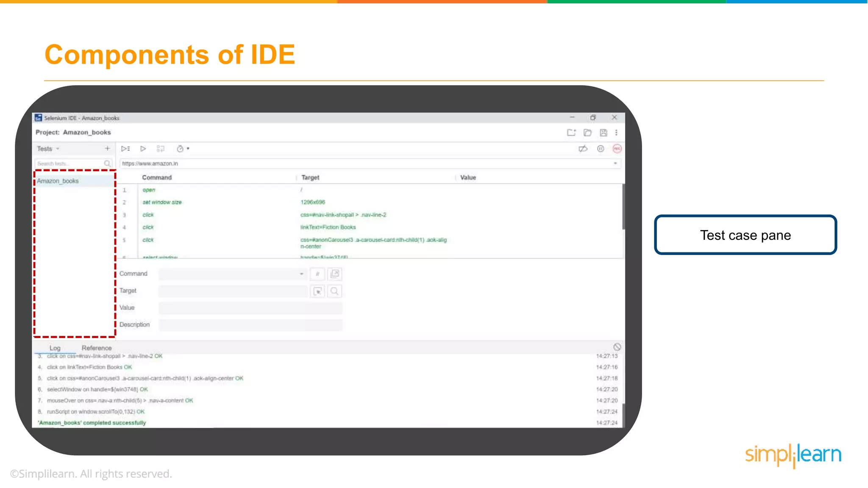The width and height of the screenshot is (868, 488).
Task: Open the three-dot more options menu
Action: (616, 133)
